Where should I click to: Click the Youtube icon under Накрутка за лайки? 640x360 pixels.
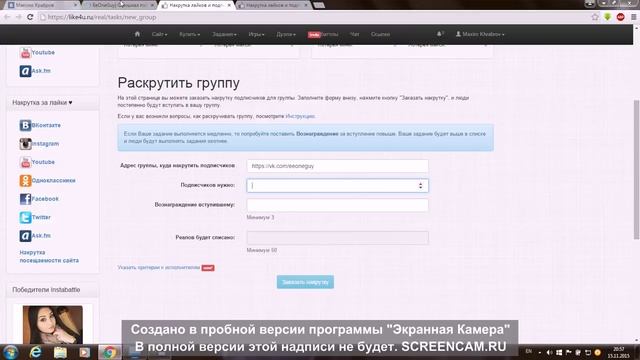click(x=25, y=162)
